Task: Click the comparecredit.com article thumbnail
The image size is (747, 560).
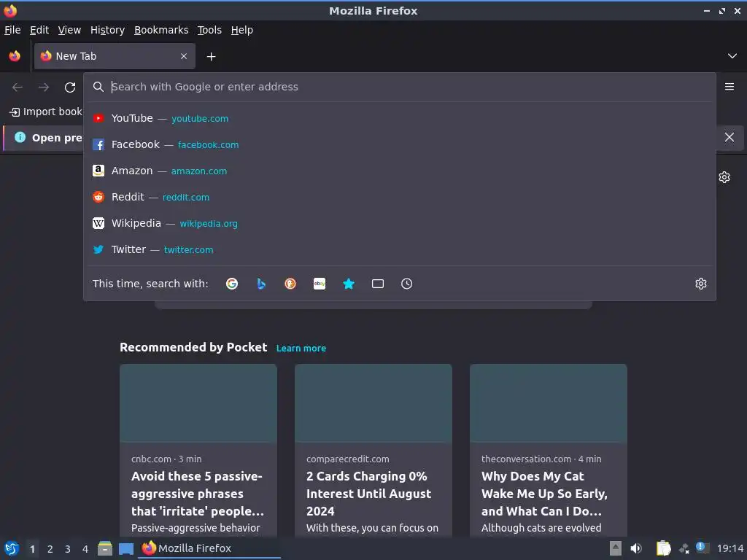Action: coord(373,403)
